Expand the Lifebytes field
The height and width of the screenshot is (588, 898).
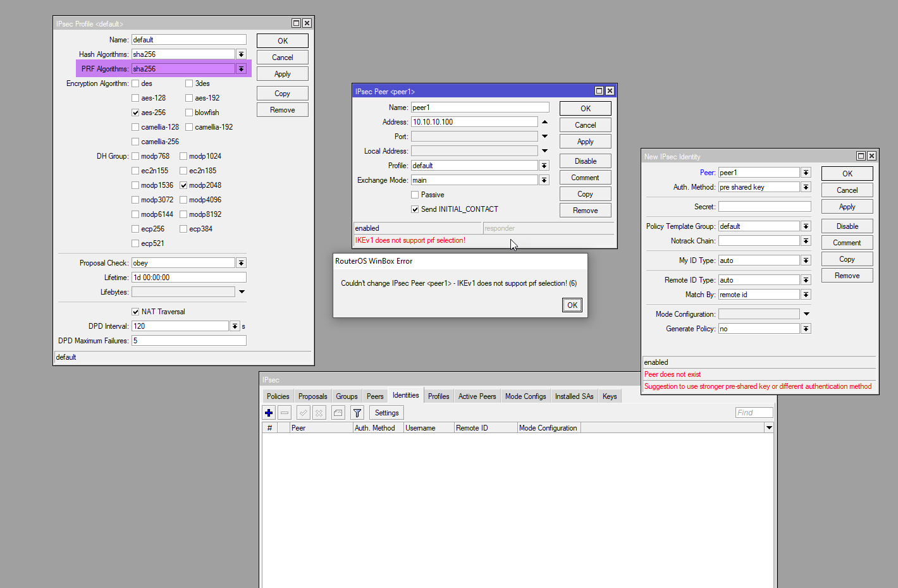click(x=242, y=292)
